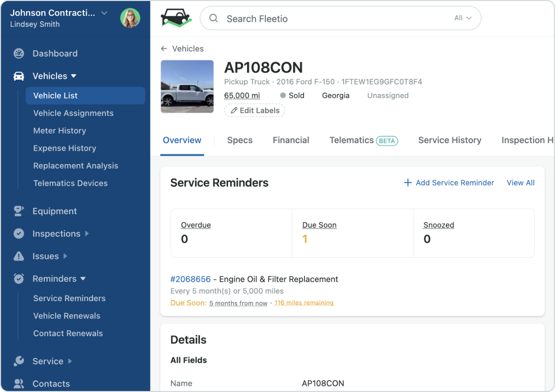Viewport: 555px width, 392px height.
Task: Open the Service History tab
Action: point(449,140)
